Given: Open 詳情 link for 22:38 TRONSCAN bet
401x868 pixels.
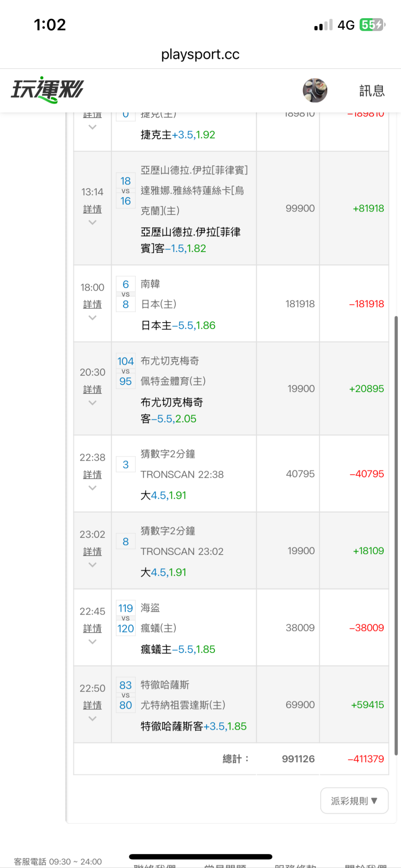Looking at the screenshot, I should click(x=92, y=475).
